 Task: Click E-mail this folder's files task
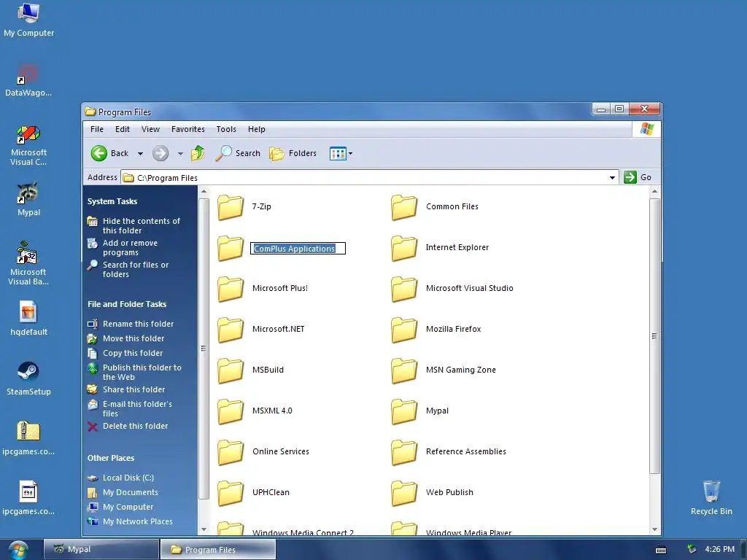point(137,408)
